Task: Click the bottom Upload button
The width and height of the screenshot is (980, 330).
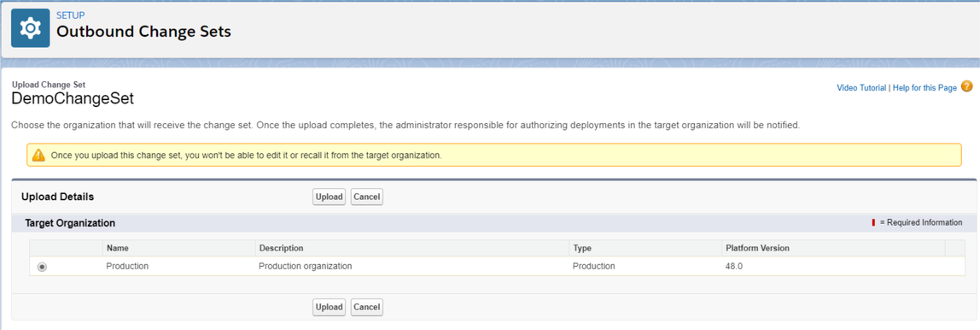Action: click(x=330, y=307)
